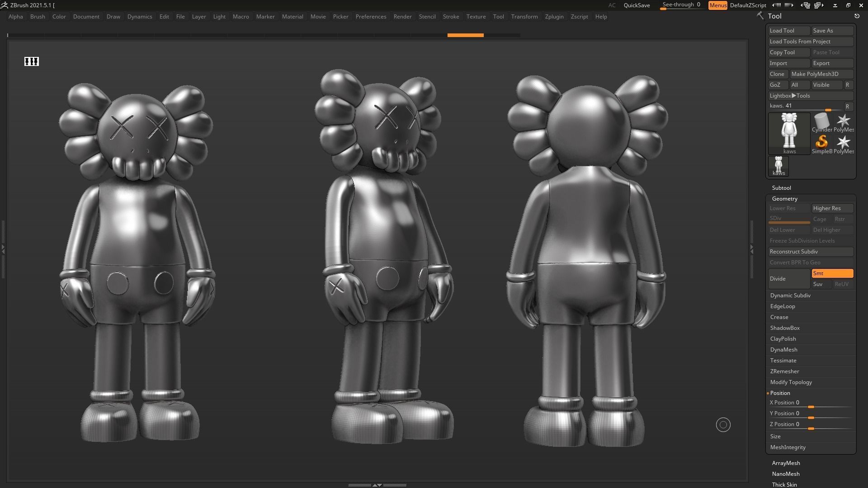Click the R button beside kaws 41 slider
Screen dimensions: 868x488
848,107
